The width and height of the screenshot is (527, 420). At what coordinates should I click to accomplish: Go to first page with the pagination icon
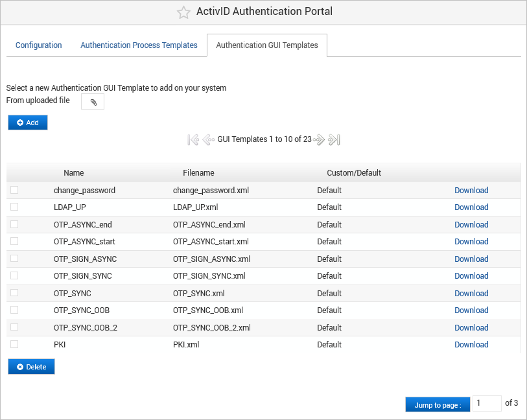(x=193, y=139)
